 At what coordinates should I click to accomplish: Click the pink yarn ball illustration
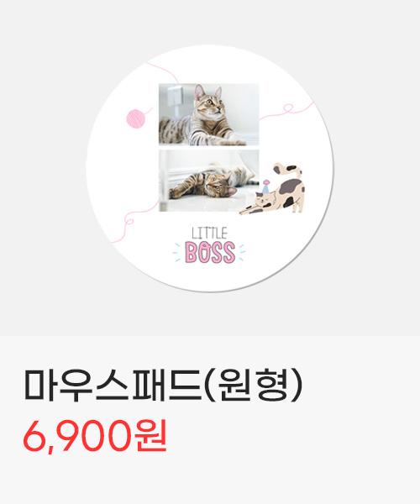tap(135, 118)
